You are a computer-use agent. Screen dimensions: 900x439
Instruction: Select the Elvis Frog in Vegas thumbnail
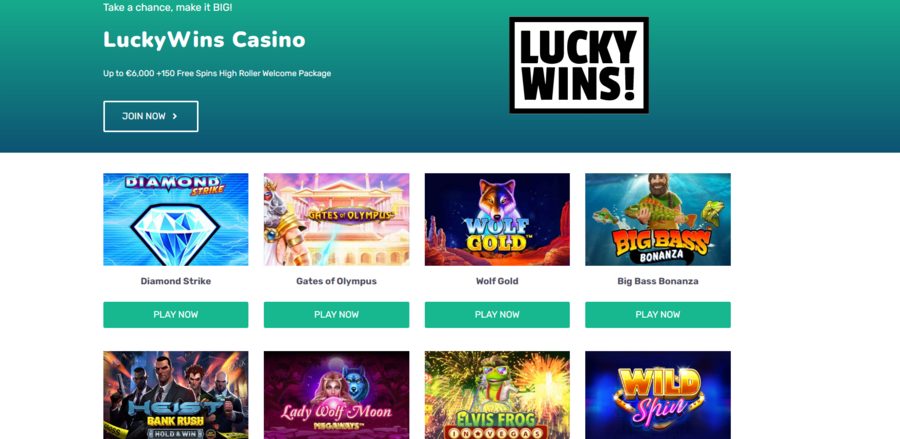(497, 395)
